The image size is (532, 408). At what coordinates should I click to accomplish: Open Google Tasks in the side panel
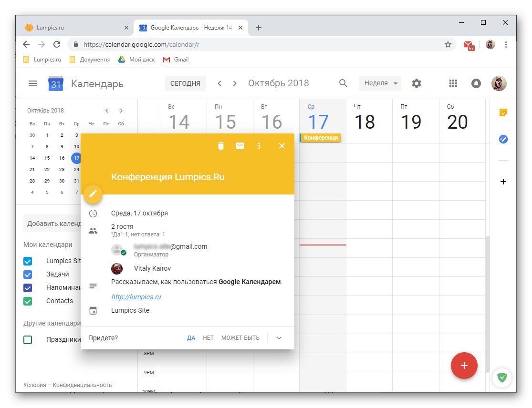pos(503,139)
